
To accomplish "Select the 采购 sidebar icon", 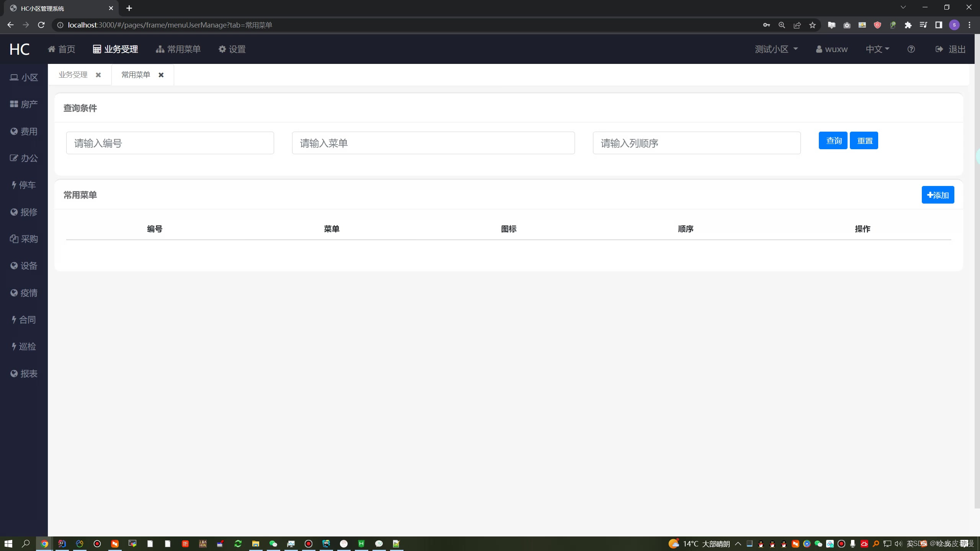I will (24, 239).
